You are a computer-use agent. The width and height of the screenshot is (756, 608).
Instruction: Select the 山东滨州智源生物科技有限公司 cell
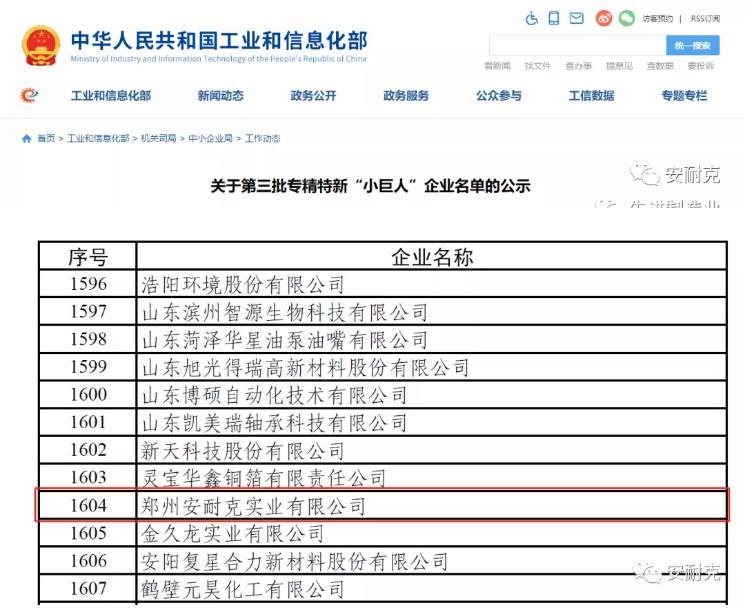432,312
